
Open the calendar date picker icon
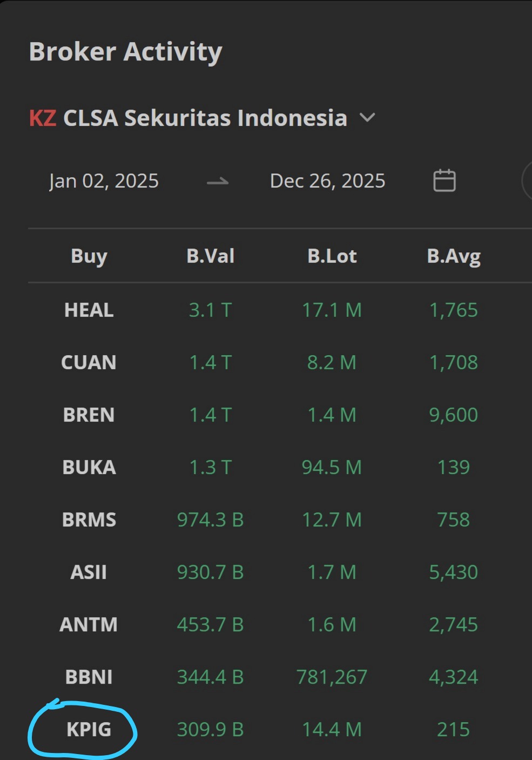[x=444, y=181]
